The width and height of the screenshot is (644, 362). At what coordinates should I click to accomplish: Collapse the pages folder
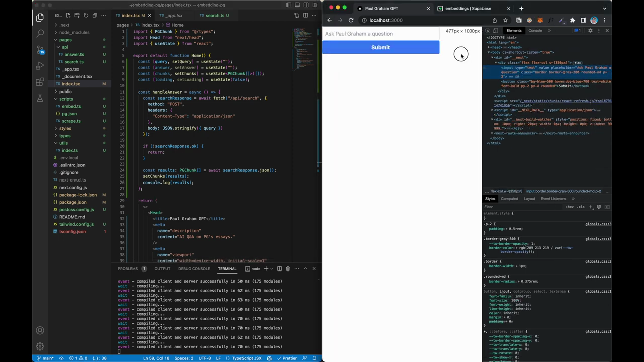[65, 40]
